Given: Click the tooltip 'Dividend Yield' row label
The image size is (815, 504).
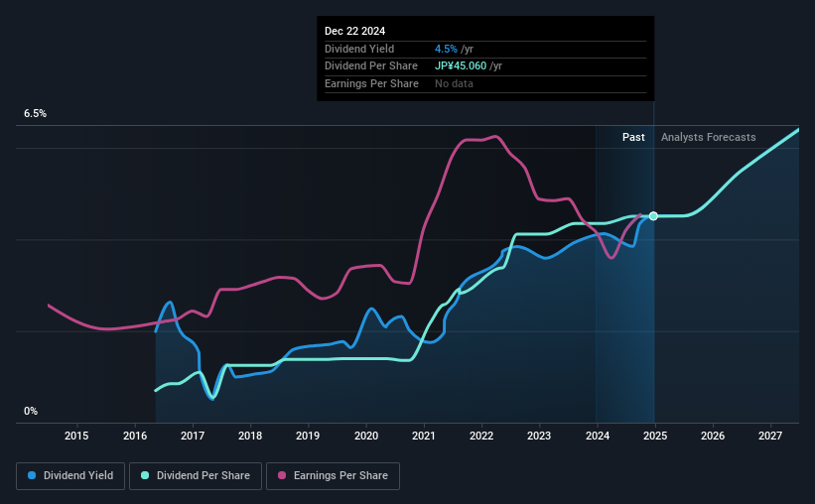Looking at the screenshot, I should (359, 49).
